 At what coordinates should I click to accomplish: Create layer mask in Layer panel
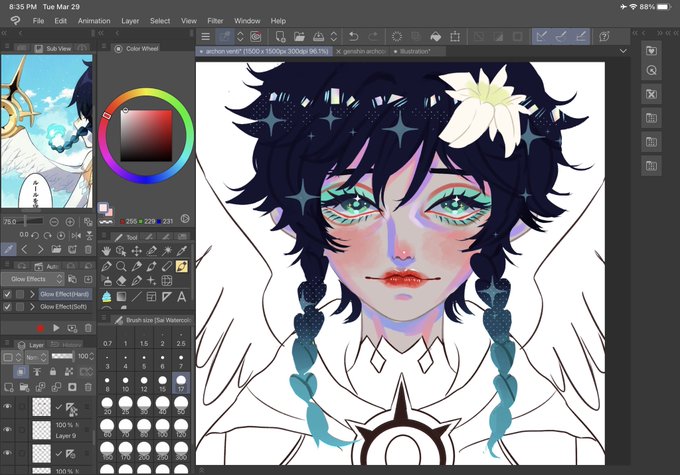(72, 387)
